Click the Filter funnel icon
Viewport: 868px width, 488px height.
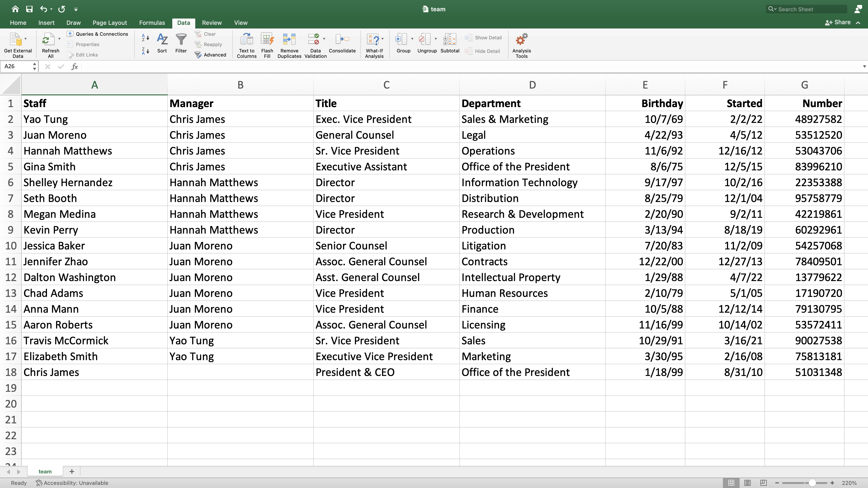181,39
